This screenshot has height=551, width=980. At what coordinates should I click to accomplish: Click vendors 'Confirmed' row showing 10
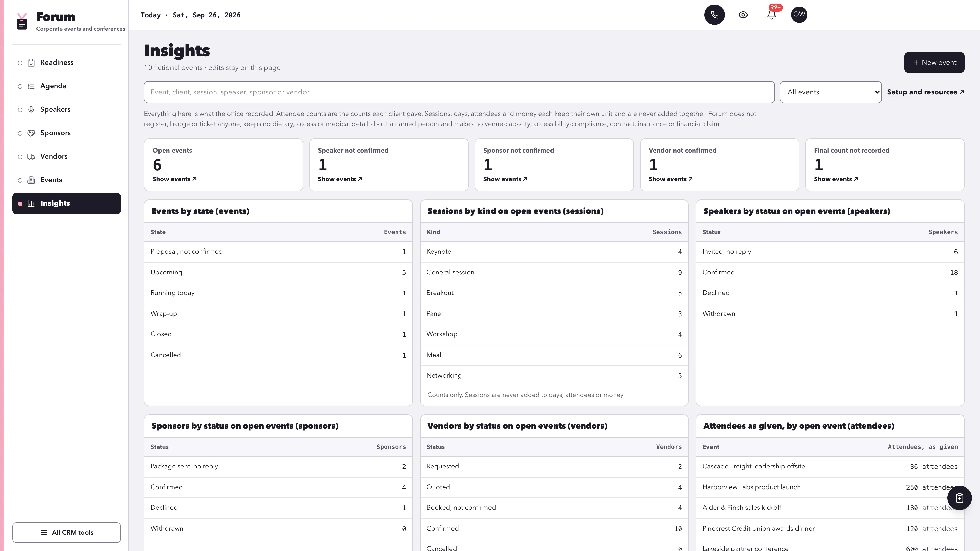pos(554,529)
